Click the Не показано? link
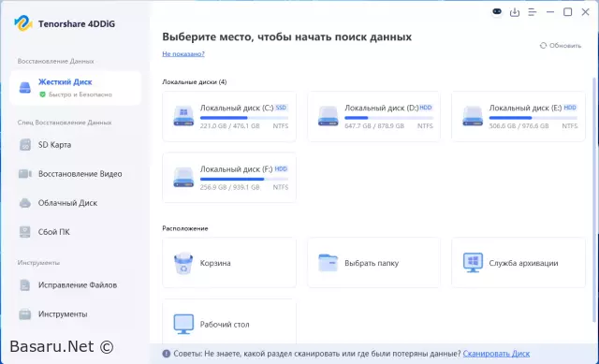The image size is (599, 364). pos(183,54)
